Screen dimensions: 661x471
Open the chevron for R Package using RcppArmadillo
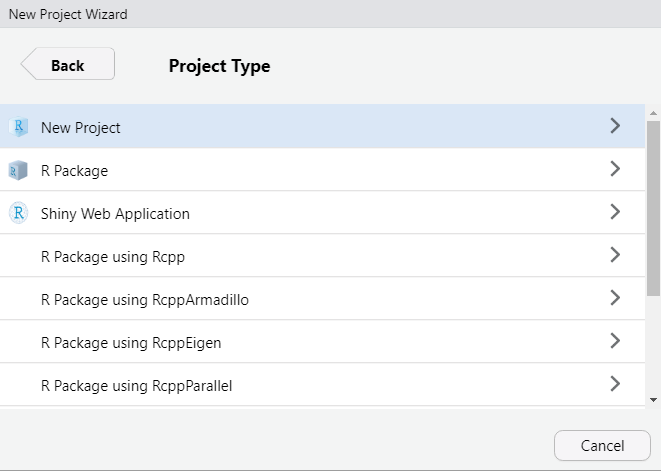click(615, 298)
